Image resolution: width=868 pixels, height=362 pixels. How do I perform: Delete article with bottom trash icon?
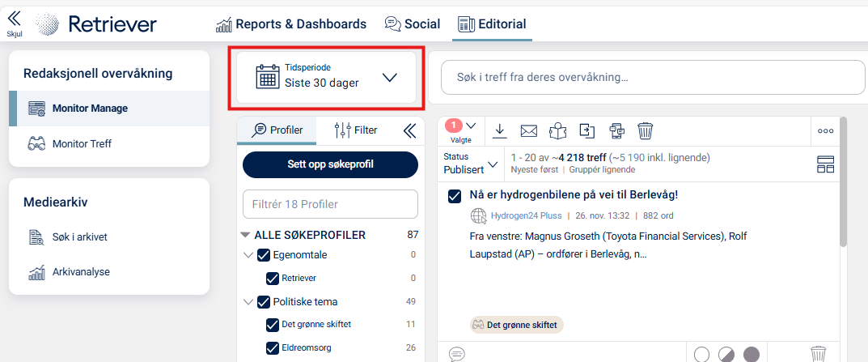tap(818, 354)
